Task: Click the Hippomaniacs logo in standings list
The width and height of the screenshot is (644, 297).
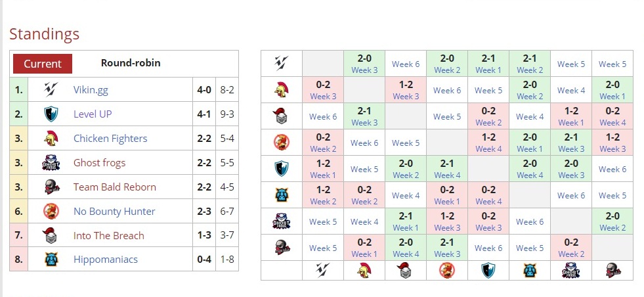Action: tap(51, 260)
